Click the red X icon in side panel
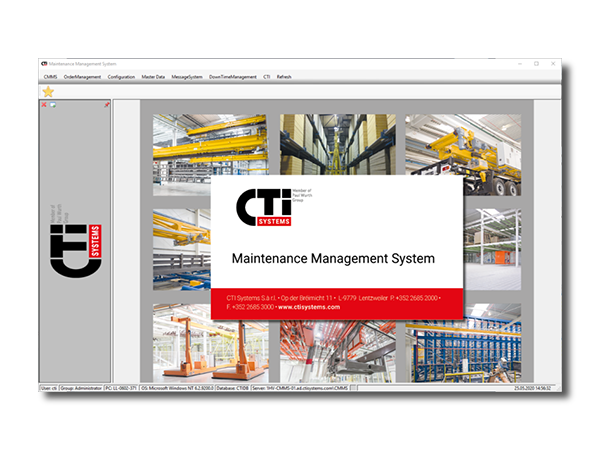This screenshot has width=600, height=450. [x=44, y=104]
